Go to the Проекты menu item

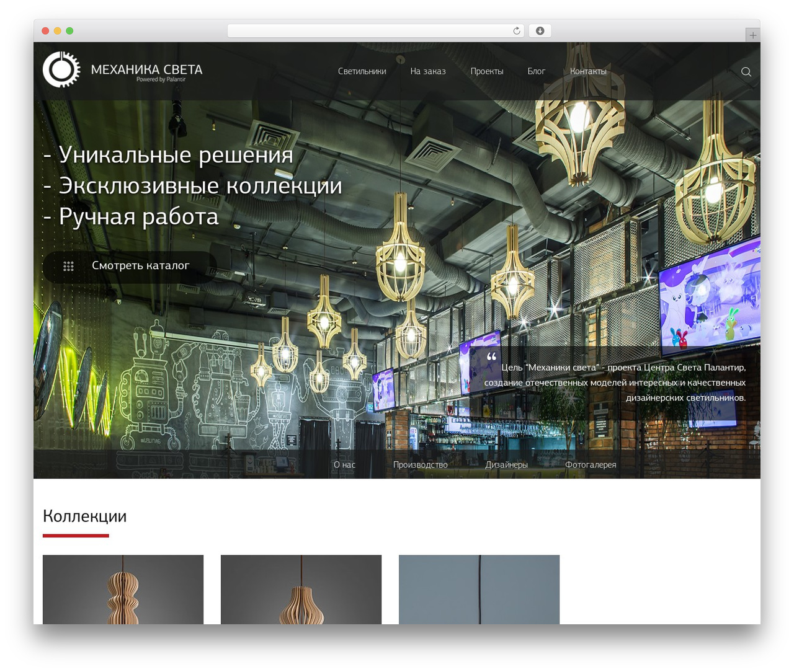487,71
